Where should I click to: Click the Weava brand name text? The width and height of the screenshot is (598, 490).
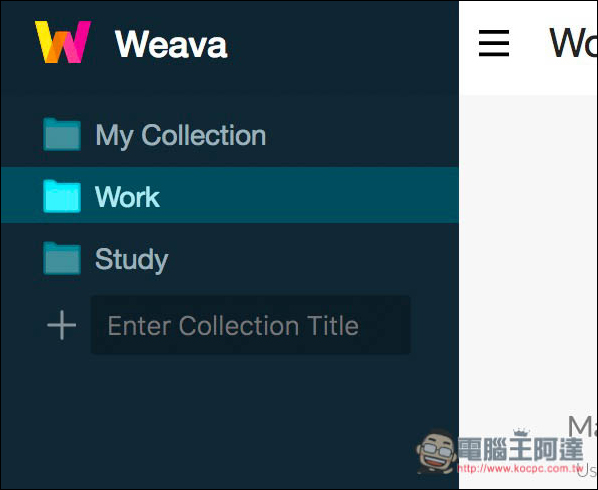[x=171, y=45]
